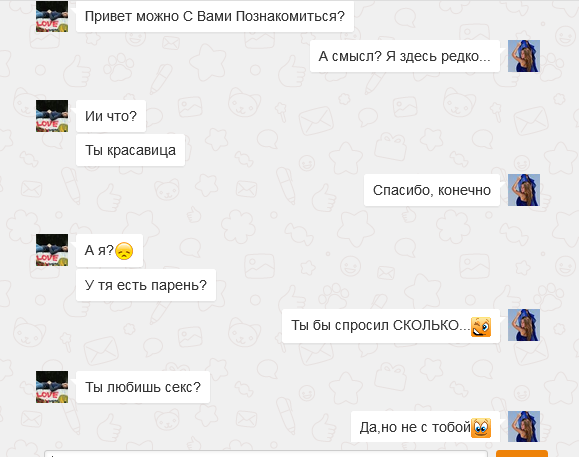Click LOVE avatar next to 'А я?' message
The image size is (579, 457).
point(52,250)
